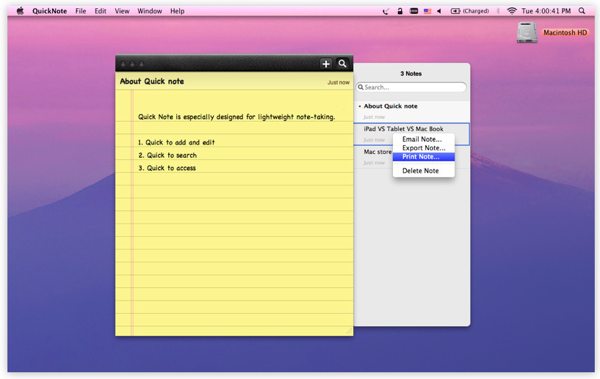Click the '2. Quick to search' line
Viewport: 600px width, 379px height.
pyautogui.click(x=168, y=155)
